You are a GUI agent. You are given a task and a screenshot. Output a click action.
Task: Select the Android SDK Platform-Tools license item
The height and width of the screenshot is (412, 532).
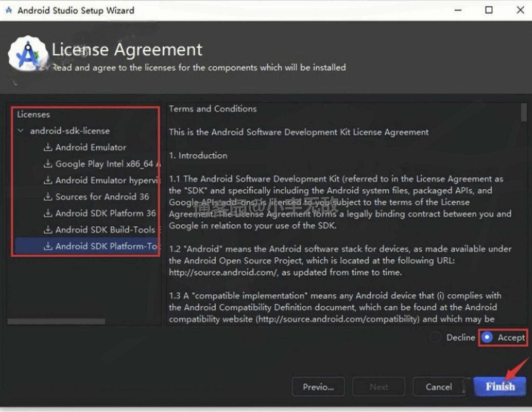[102, 246]
